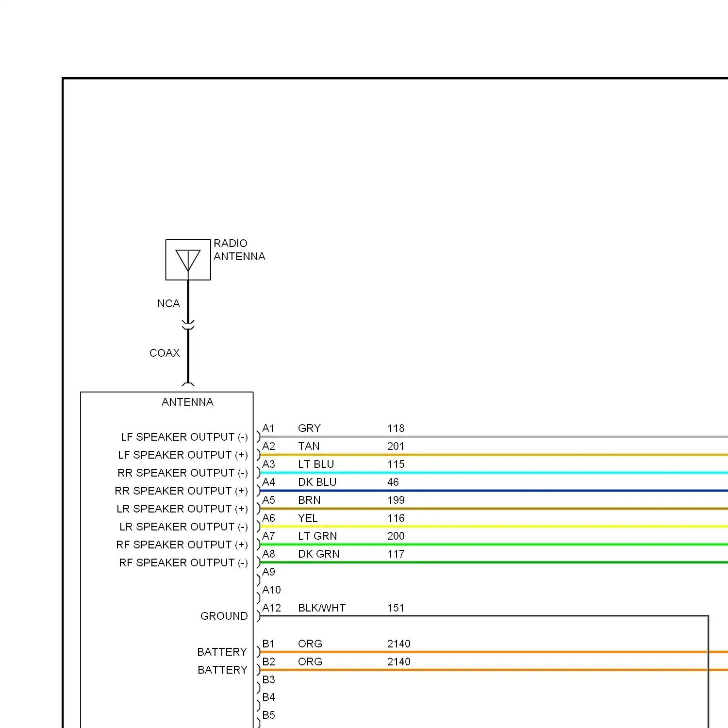Select the LT BLU wire color text
Image resolution: width=728 pixels, height=728 pixels.
click(316, 464)
